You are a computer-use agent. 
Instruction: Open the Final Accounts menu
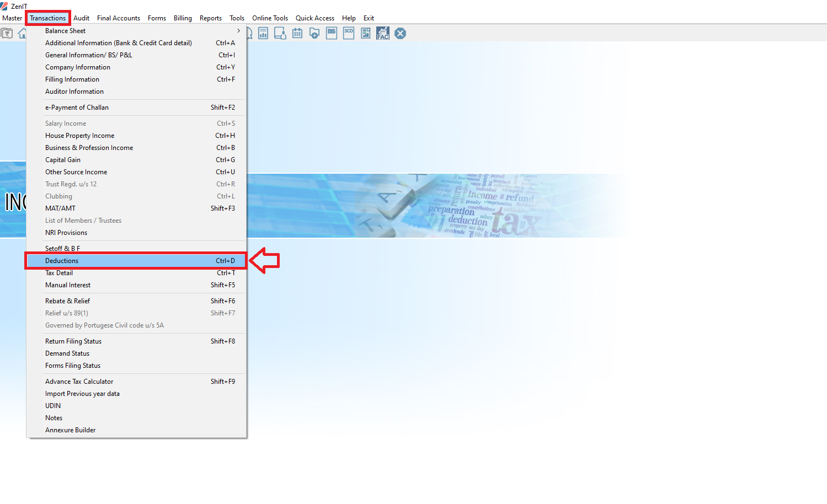click(x=119, y=18)
